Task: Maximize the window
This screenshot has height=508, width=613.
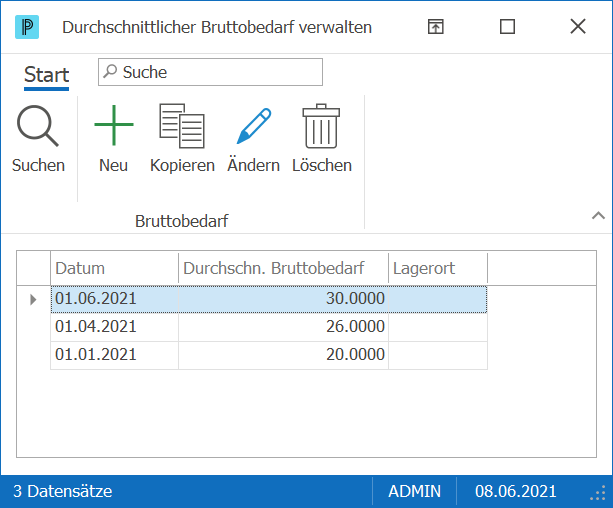Action: click(x=507, y=27)
